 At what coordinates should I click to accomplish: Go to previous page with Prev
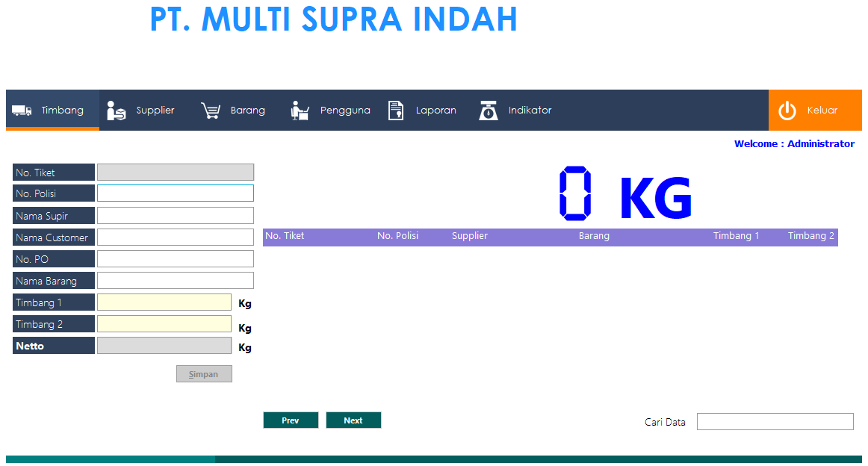[291, 420]
